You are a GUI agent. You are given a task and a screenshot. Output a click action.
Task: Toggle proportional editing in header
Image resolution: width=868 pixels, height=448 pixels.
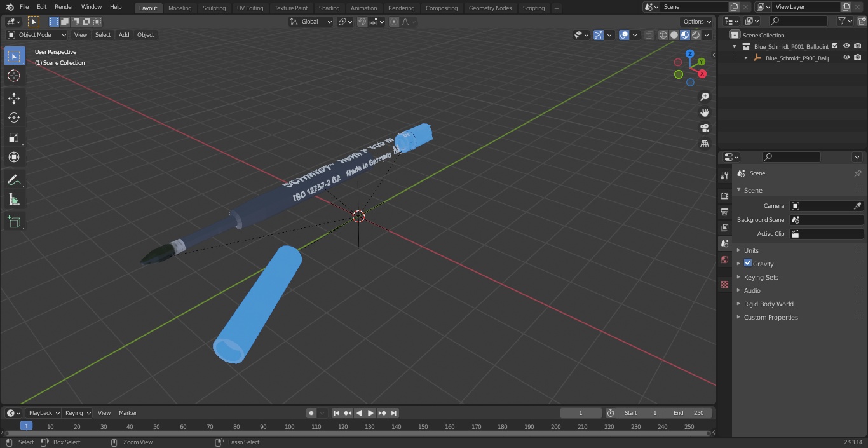pos(394,22)
